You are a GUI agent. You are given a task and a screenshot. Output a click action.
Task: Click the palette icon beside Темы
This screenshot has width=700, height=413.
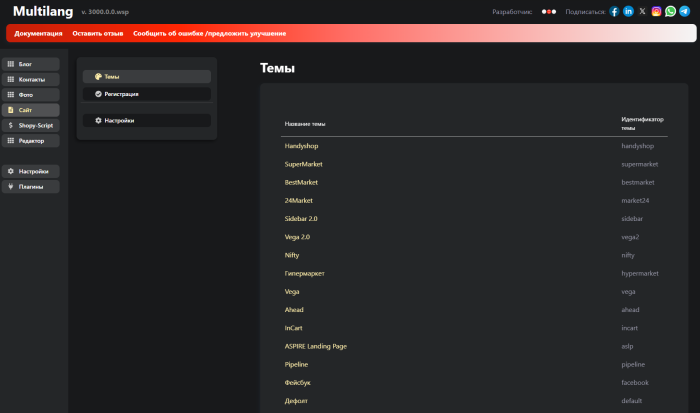98,77
